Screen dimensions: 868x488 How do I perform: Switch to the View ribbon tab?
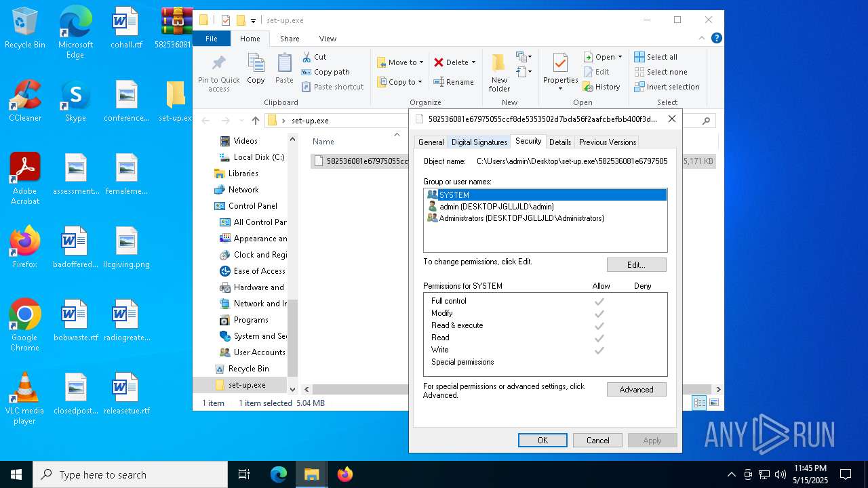pos(328,39)
